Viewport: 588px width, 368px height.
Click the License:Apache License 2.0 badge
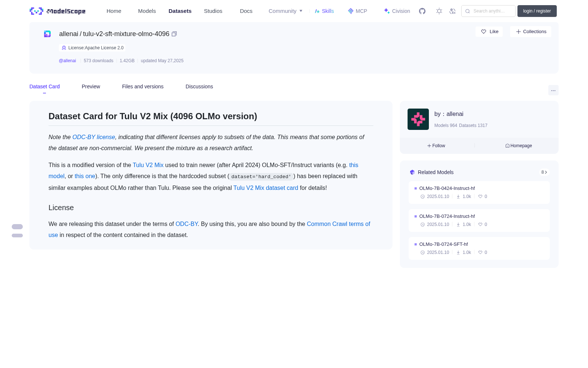coord(92,48)
